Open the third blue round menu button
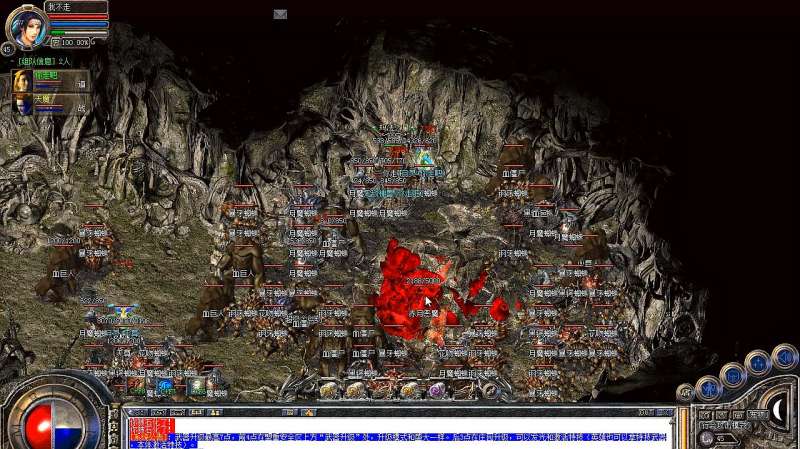This screenshot has width=800, height=449. point(758,363)
